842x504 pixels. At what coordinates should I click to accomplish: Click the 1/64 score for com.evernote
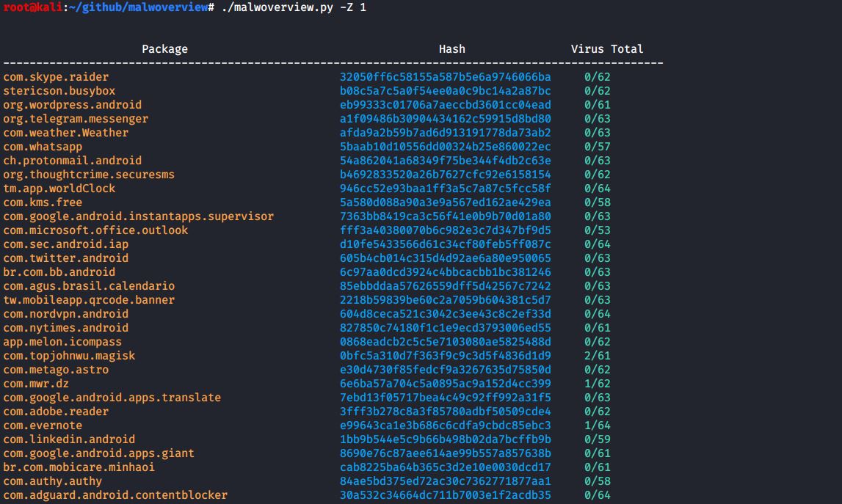(x=598, y=426)
